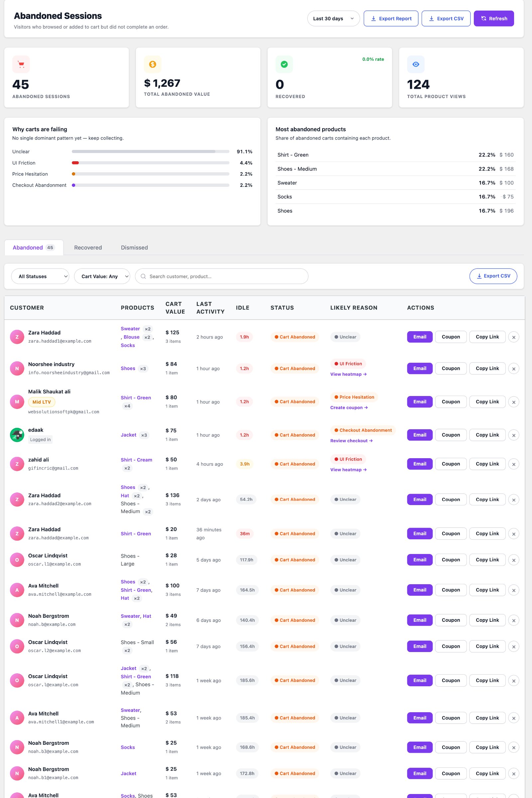532x798 pixels.
Task: Click the M avatar of Malik Shaukat
Action: (17, 402)
